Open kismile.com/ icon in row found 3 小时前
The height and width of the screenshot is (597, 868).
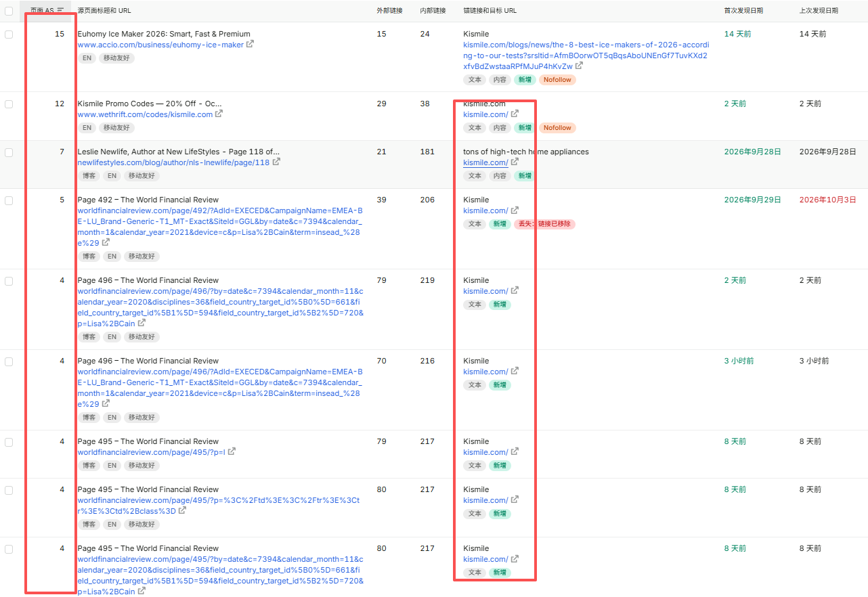tap(515, 371)
